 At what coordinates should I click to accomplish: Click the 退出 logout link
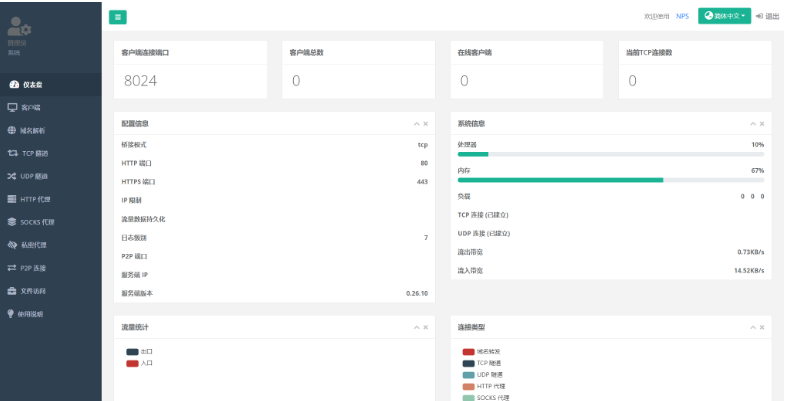(768, 16)
